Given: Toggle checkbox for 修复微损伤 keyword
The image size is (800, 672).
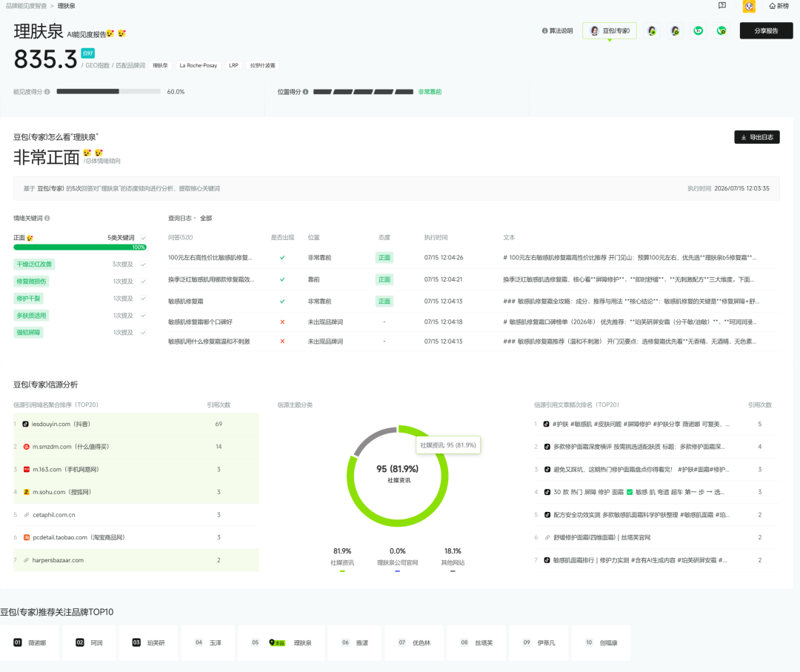Looking at the screenshot, I should coord(144,281).
